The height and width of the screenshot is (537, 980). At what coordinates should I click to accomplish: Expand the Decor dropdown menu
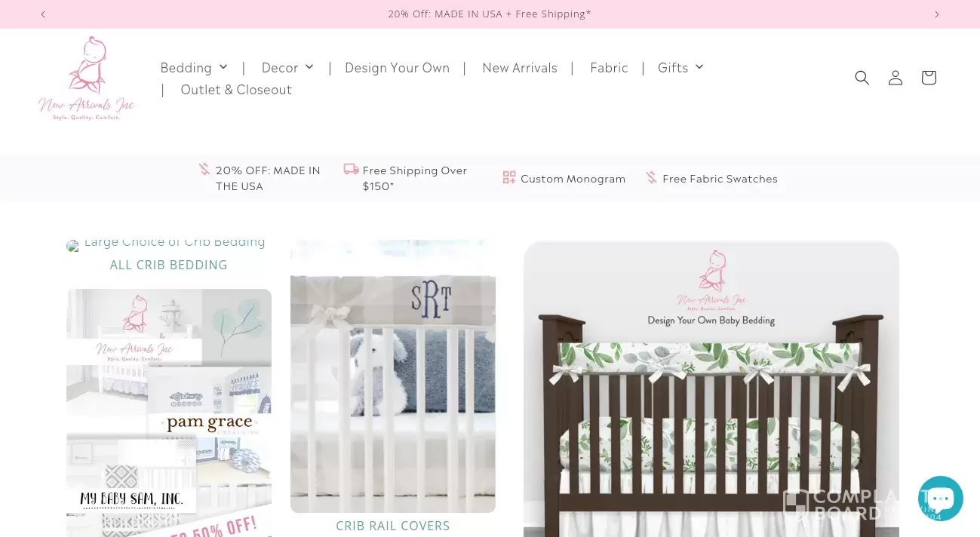tap(287, 67)
